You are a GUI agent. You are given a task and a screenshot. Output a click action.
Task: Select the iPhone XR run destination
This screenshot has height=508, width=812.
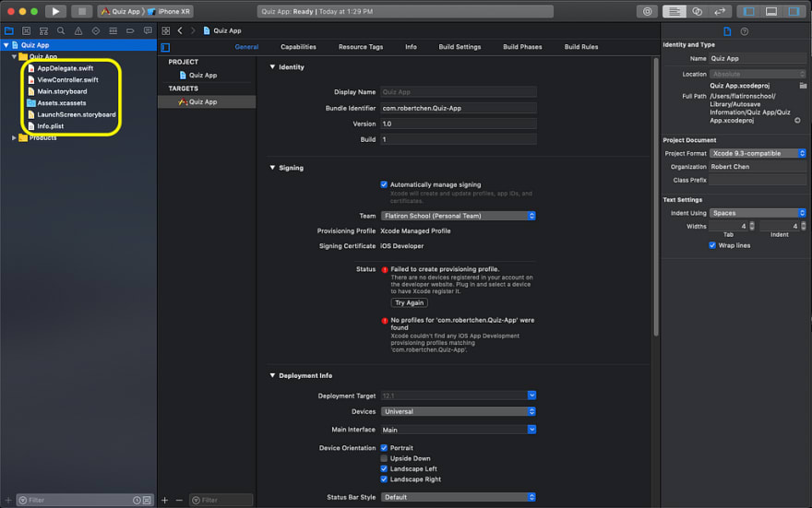click(170, 11)
